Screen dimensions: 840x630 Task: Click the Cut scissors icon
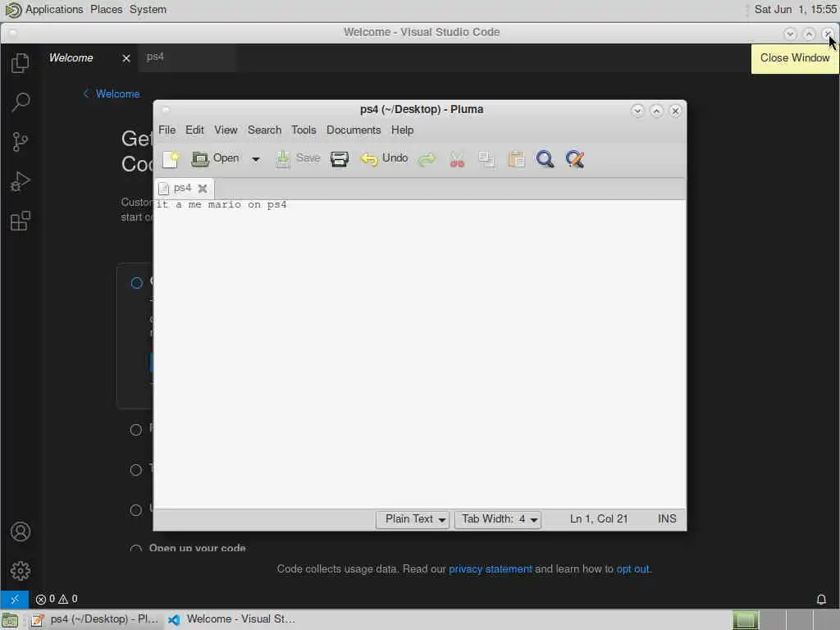457,160
